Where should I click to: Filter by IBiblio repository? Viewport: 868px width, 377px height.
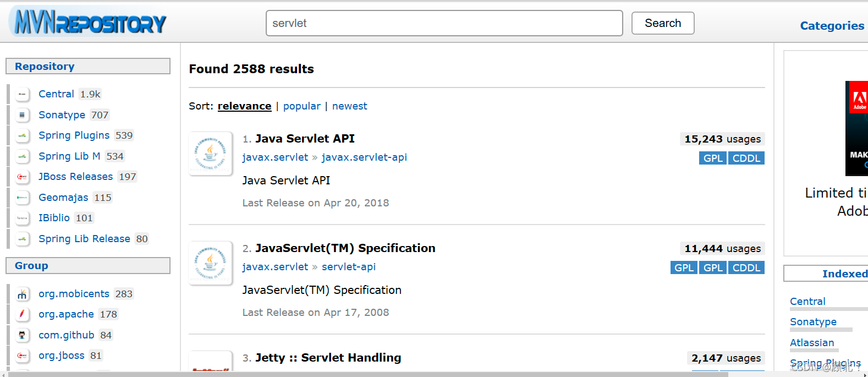54,218
